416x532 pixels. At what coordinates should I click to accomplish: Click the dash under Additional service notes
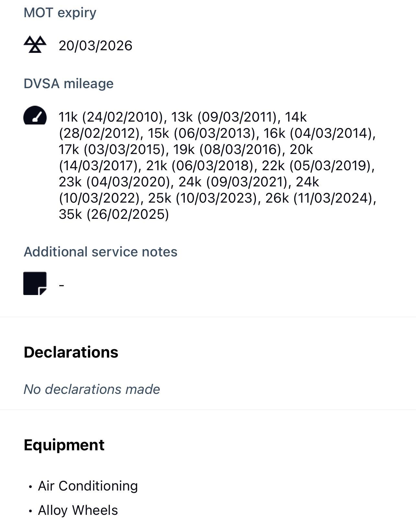pos(62,285)
